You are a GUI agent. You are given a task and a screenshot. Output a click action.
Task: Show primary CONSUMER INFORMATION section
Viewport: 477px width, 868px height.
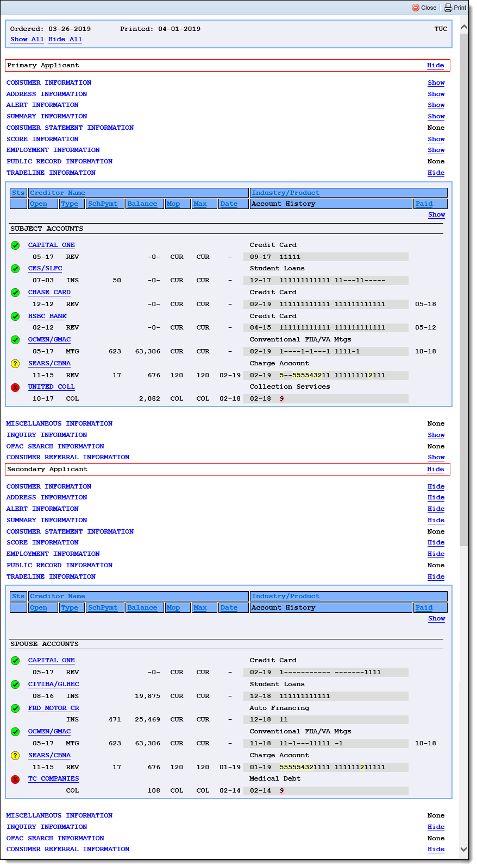(x=436, y=83)
